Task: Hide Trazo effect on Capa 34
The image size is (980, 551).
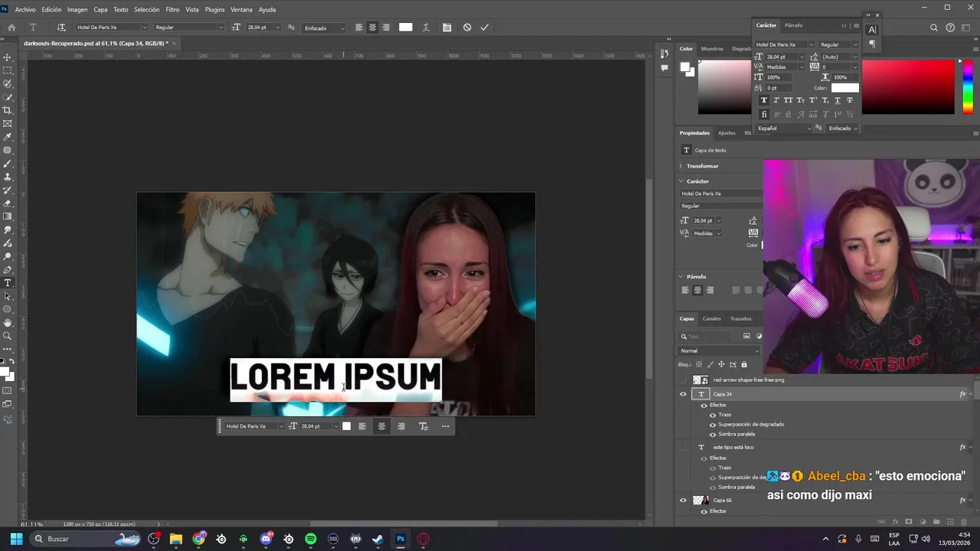Action: (713, 415)
